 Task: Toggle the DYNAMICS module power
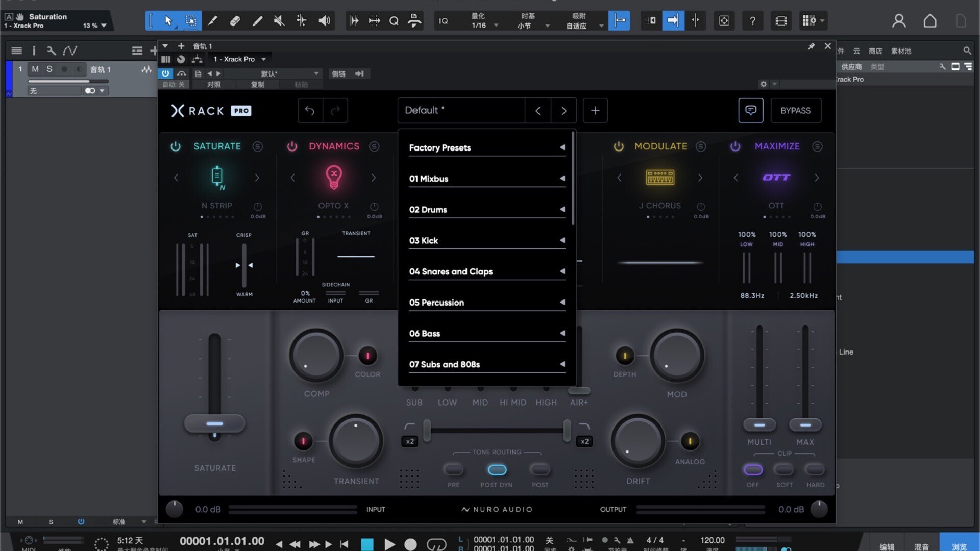point(292,146)
